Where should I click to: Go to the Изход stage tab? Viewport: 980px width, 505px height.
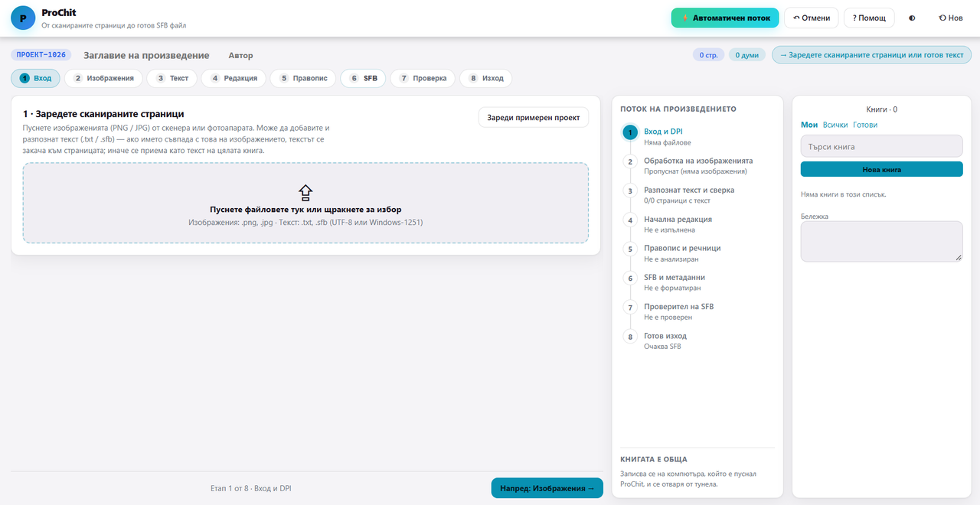tap(486, 78)
